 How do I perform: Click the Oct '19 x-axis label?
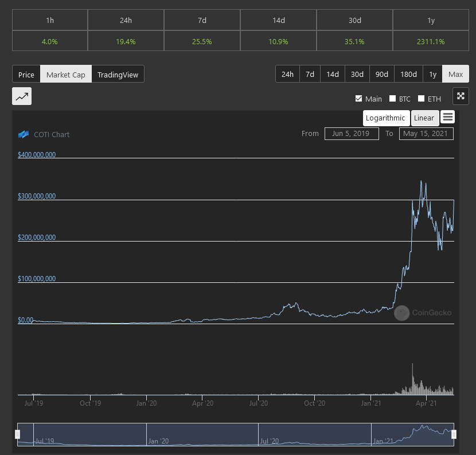pos(90,403)
